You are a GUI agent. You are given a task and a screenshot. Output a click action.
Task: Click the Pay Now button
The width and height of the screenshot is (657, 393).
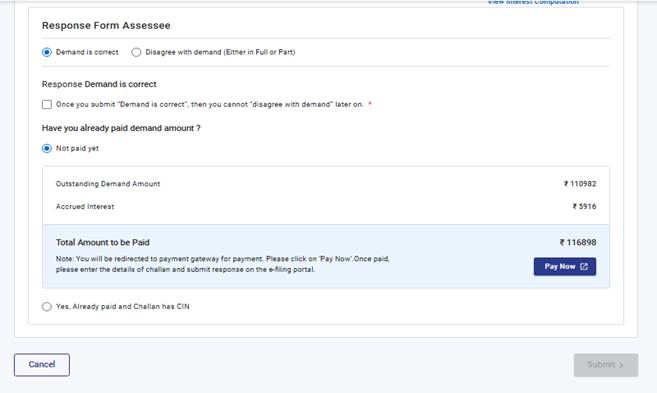coord(565,266)
